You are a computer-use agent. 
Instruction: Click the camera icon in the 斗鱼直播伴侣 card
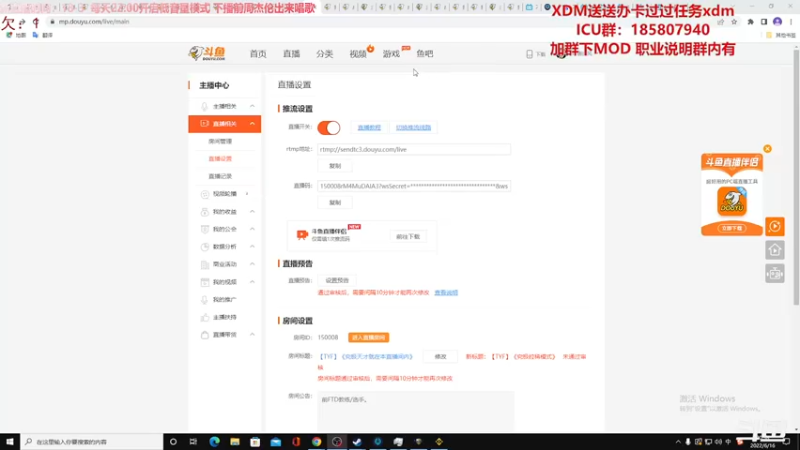click(302, 234)
